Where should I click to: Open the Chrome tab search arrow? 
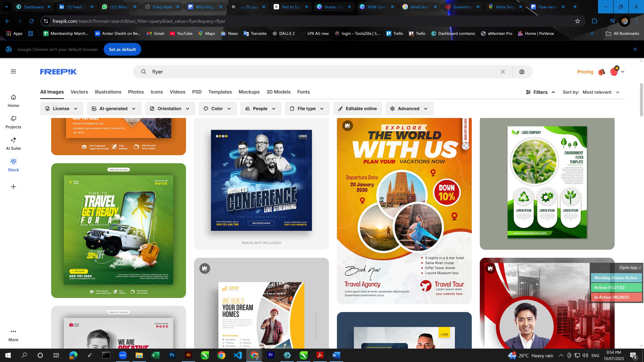pyautogui.click(x=7, y=7)
